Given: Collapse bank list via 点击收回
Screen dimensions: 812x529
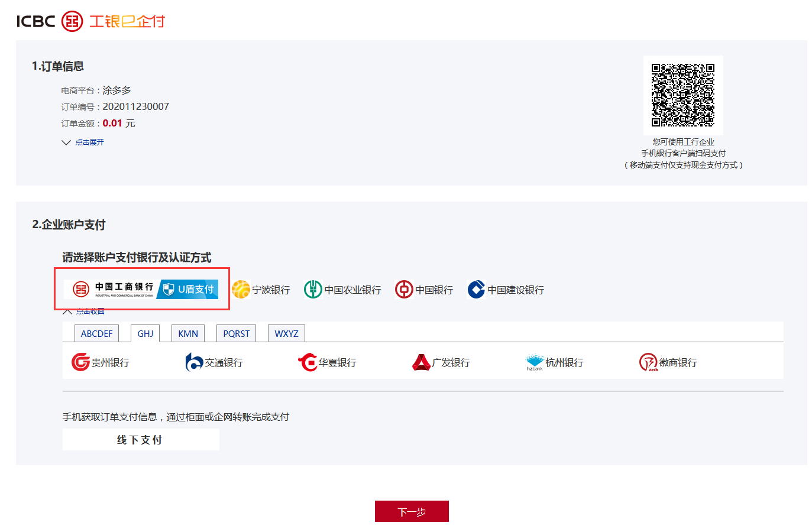Looking at the screenshot, I should coord(90,311).
